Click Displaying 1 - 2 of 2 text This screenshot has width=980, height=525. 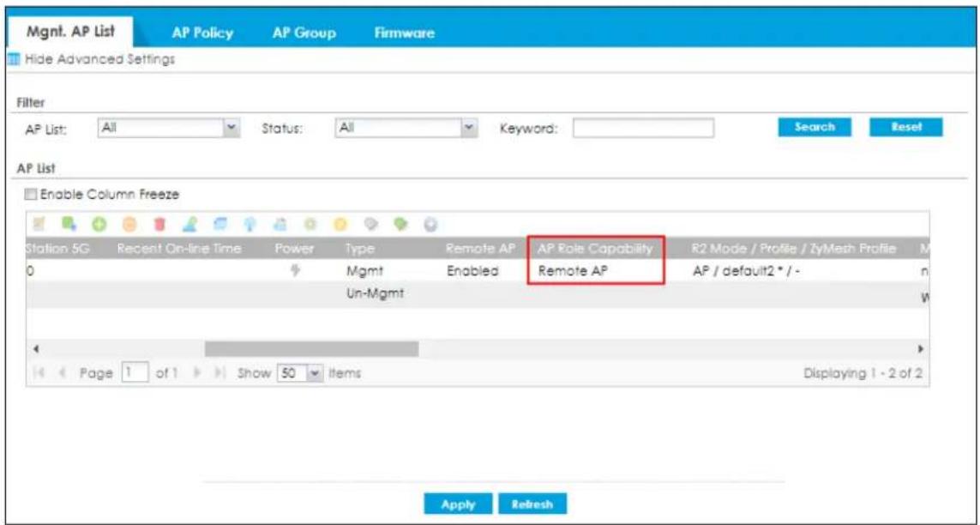pos(865,374)
